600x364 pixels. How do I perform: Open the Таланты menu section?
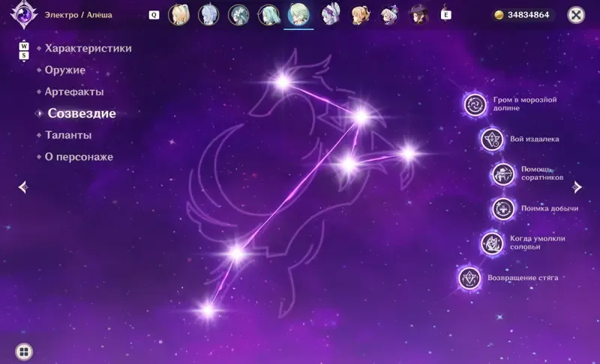[x=68, y=136]
